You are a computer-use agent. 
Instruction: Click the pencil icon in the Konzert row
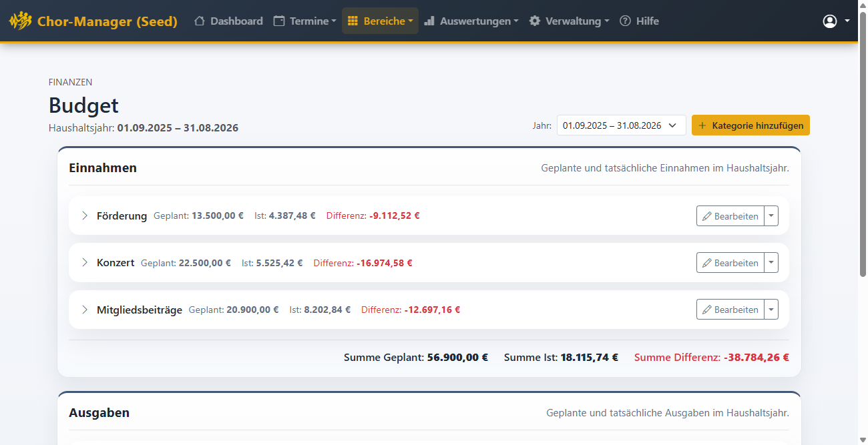click(x=707, y=263)
